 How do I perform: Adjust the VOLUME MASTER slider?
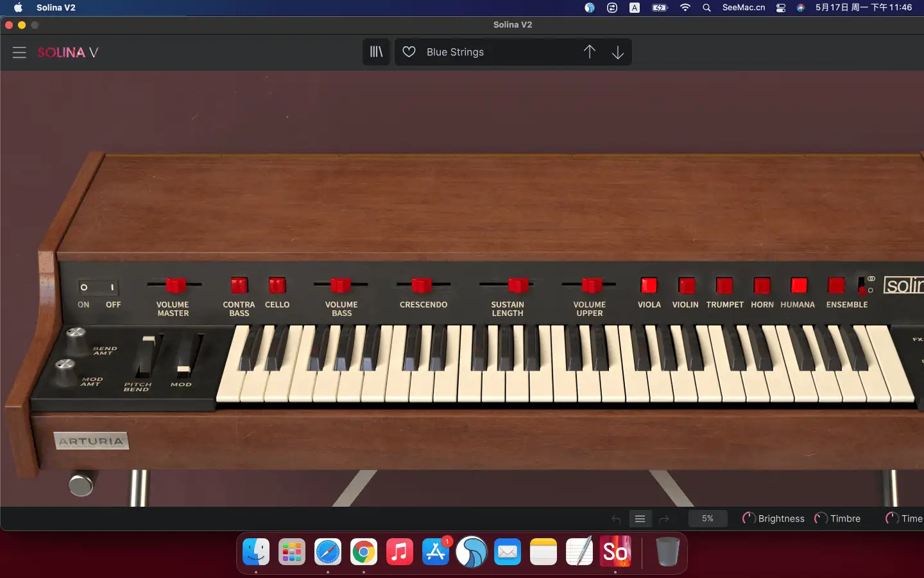(173, 285)
